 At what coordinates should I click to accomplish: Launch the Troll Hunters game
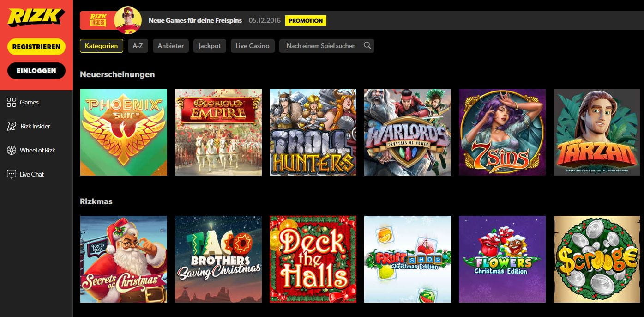pyautogui.click(x=313, y=132)
